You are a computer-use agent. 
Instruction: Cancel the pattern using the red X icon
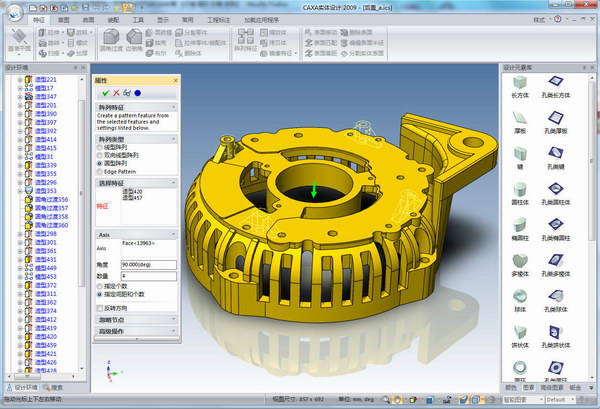[116, 93]
